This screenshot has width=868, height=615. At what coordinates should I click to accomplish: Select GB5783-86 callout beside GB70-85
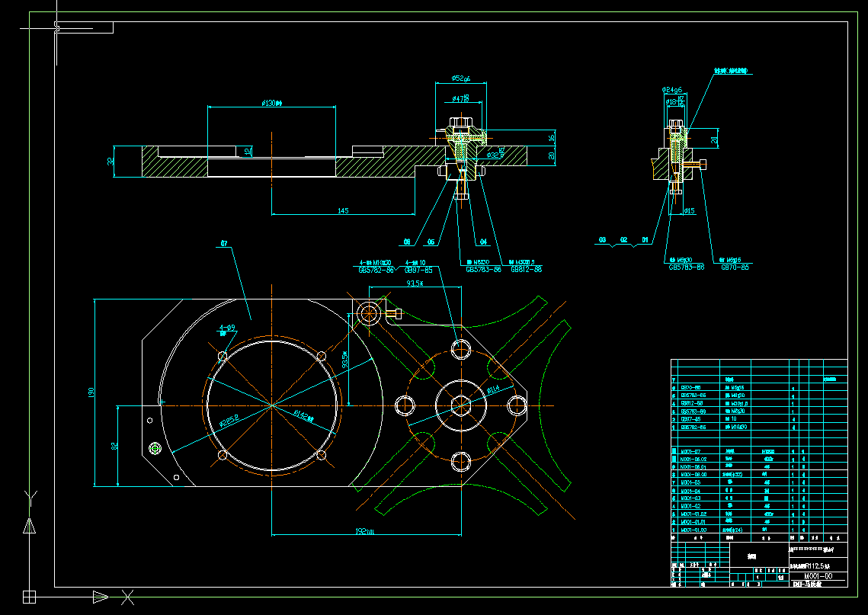[x=687, y=267]
